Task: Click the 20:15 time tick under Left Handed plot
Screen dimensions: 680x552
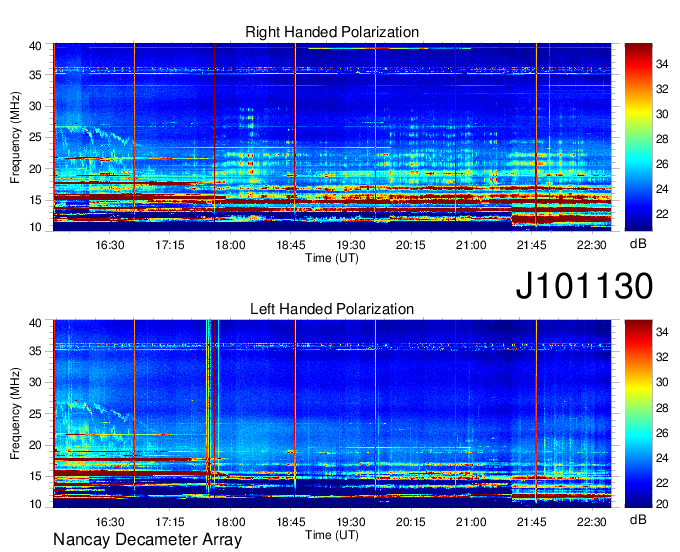Action: coord(411,522)
